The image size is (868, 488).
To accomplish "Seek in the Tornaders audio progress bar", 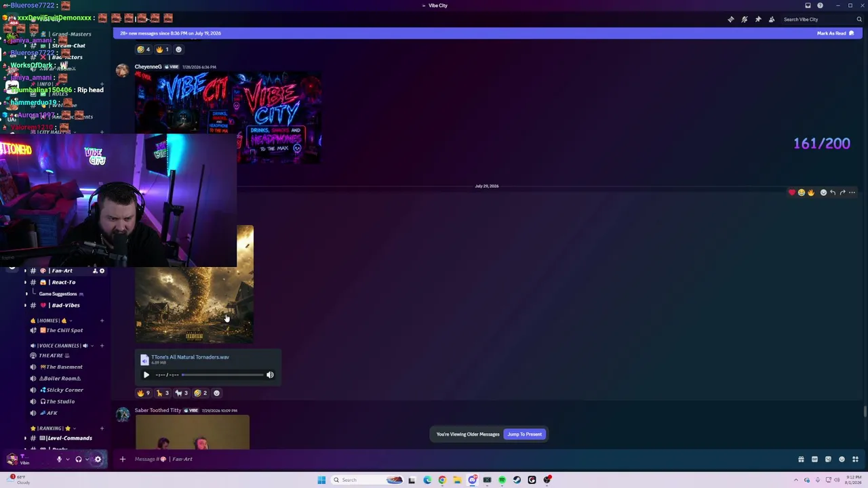I will [x=222, y=375].
